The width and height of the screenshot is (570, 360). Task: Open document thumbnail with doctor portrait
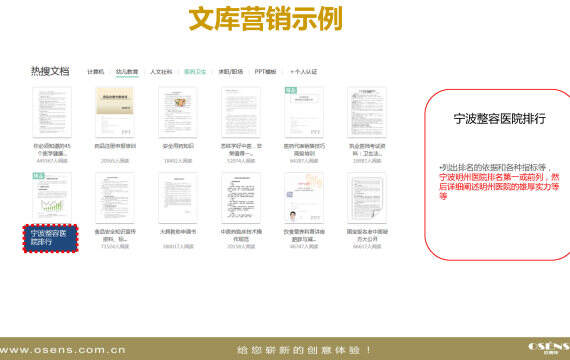tap(304, 198)
